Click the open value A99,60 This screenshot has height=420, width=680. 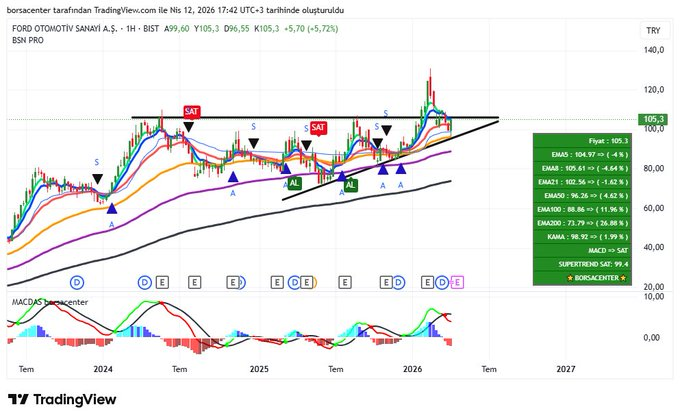[177, 29]
